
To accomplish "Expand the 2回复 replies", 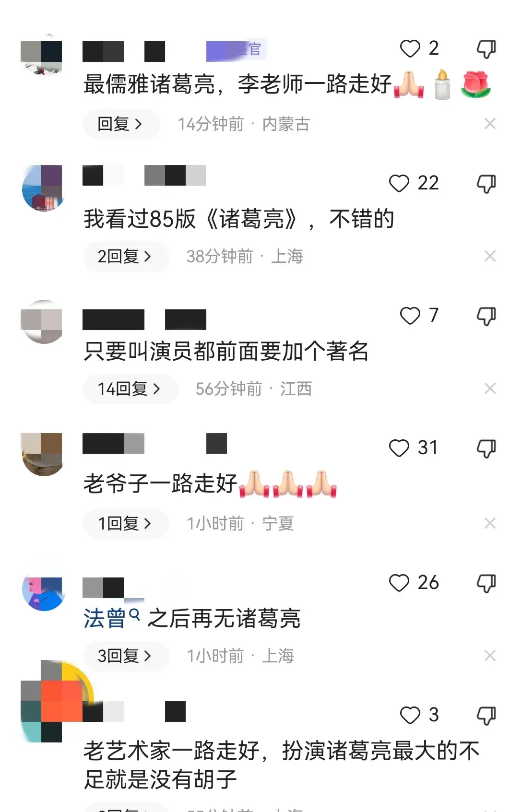I will (x=126, y=257).
